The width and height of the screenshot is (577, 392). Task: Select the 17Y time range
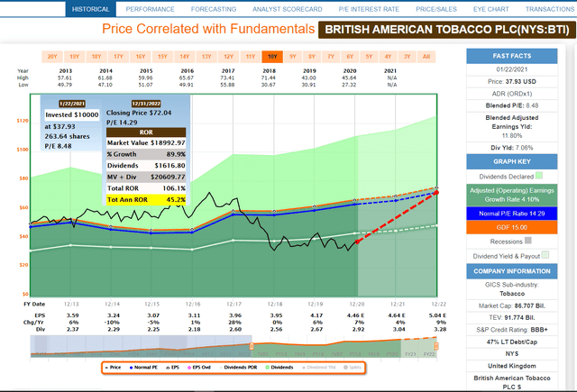point(118,57)
